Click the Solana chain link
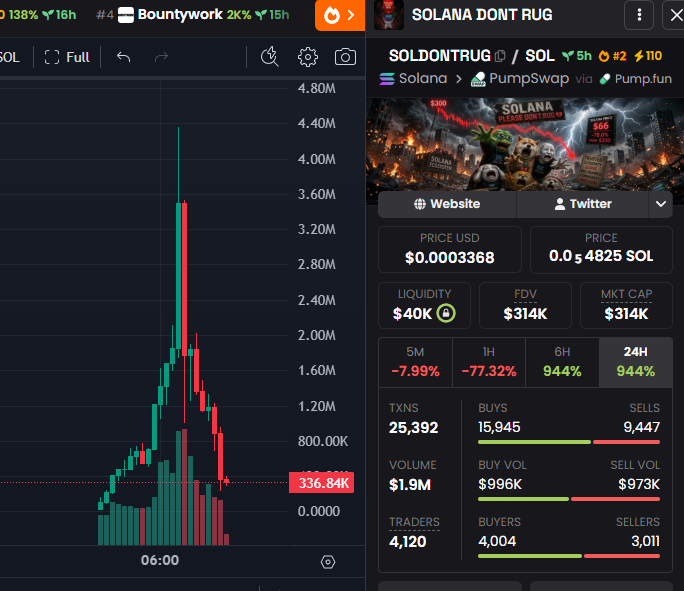Viewport: 684px width, 591px height. click(414, 79)
